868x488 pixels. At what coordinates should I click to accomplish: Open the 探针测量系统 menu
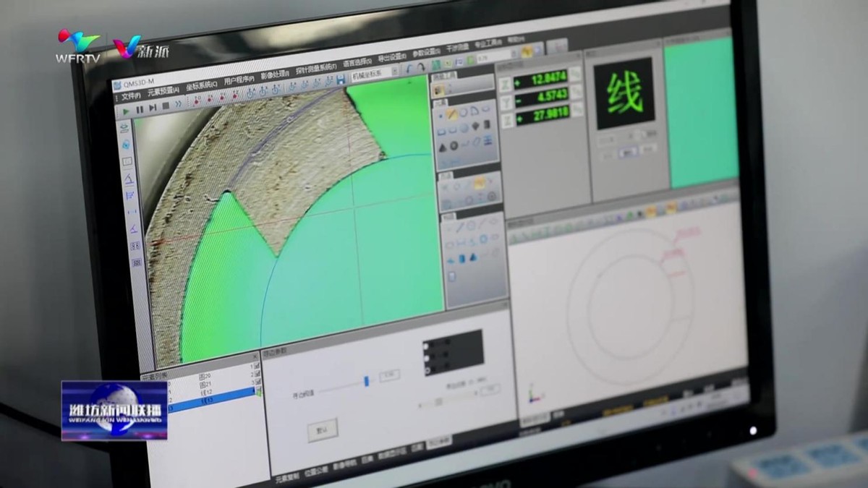pos(316,68)
